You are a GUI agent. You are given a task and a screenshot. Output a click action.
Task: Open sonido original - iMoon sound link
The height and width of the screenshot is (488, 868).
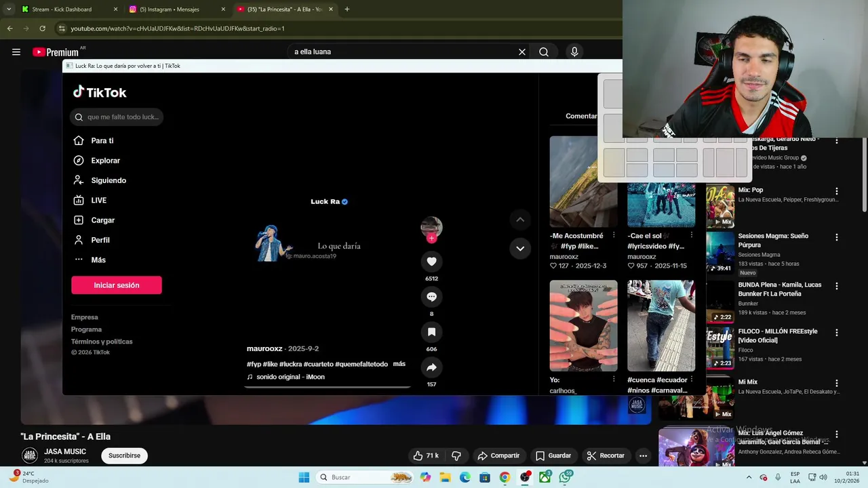click(290, 377)
